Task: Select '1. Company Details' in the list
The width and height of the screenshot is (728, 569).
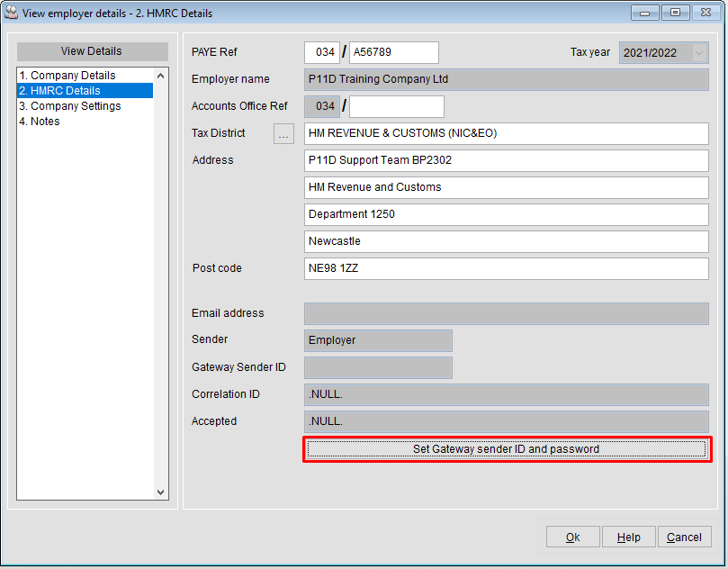Action: tap(67, 75)
